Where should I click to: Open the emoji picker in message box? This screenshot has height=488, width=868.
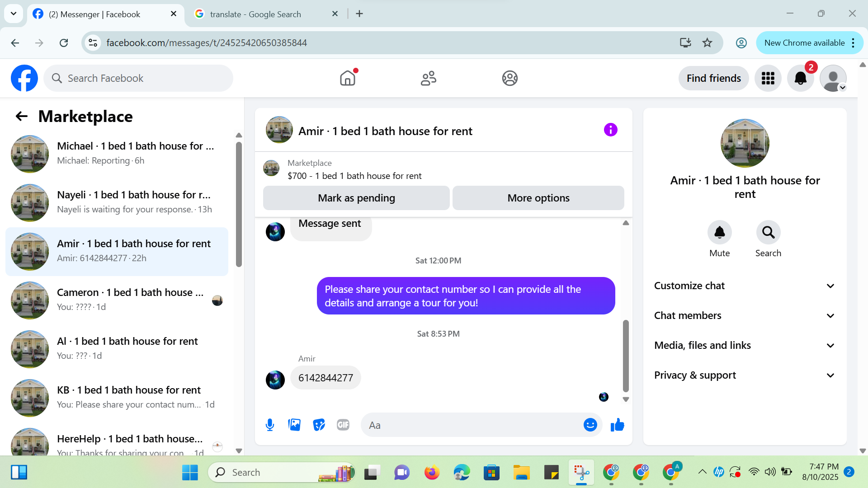pos(590,425)
